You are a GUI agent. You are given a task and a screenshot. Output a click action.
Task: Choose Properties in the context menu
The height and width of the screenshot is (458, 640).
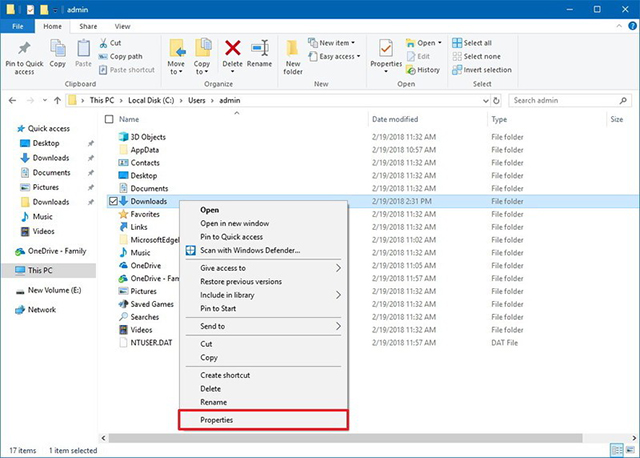click(x=264, y=420)
